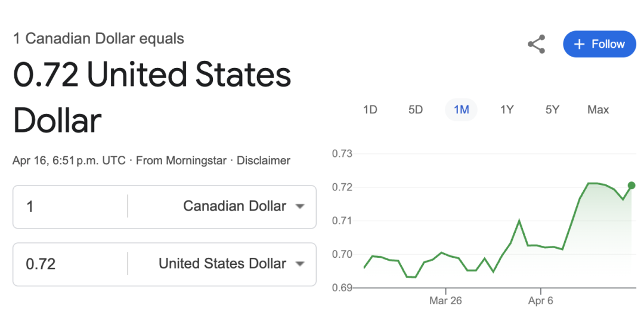Screen dimensions: 644x321
Task: Click the Mar 26 axis date label
Action: coord(445,301)
